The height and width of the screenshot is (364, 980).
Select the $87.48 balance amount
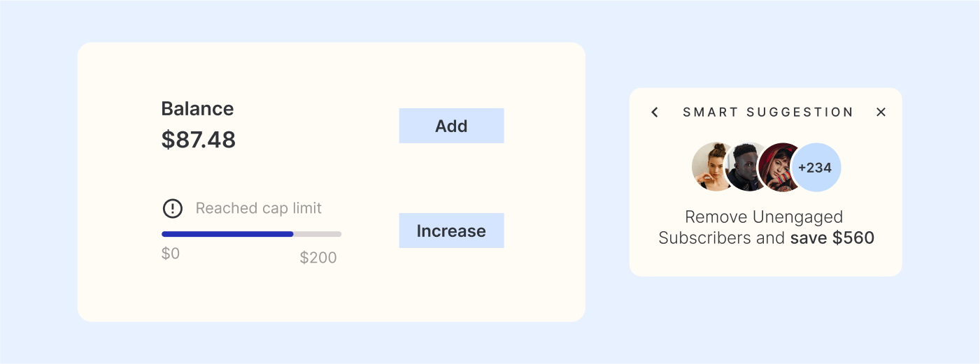199,140
